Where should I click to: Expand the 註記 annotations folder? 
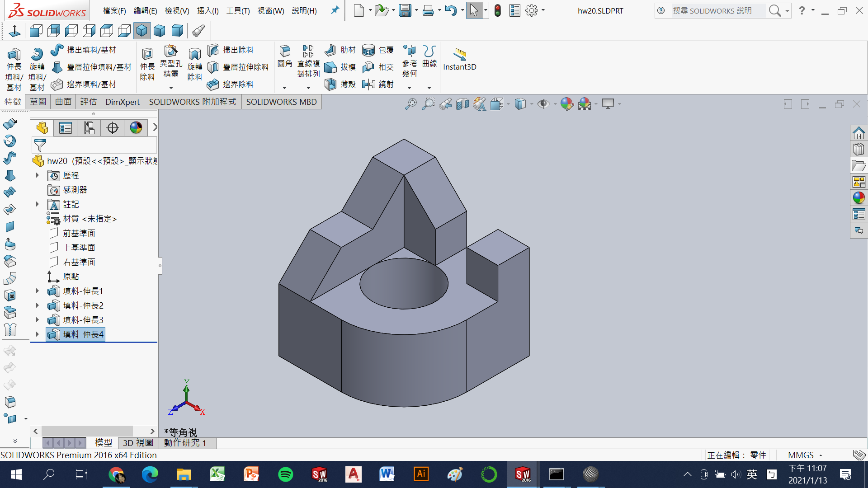pos(38,204)
